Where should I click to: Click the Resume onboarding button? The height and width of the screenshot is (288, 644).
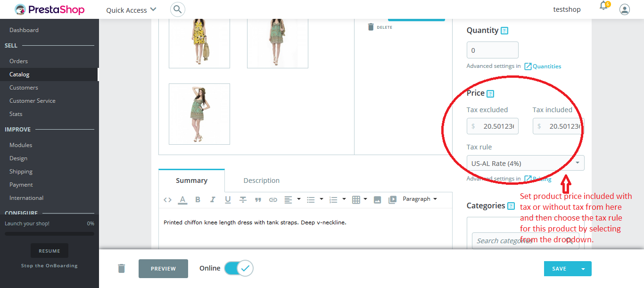click(50, 251)
